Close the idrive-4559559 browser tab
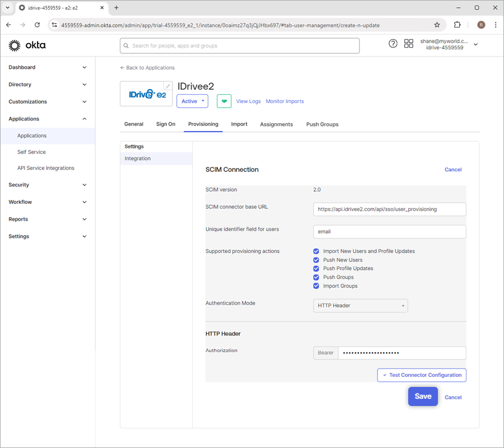 point(102,7)
